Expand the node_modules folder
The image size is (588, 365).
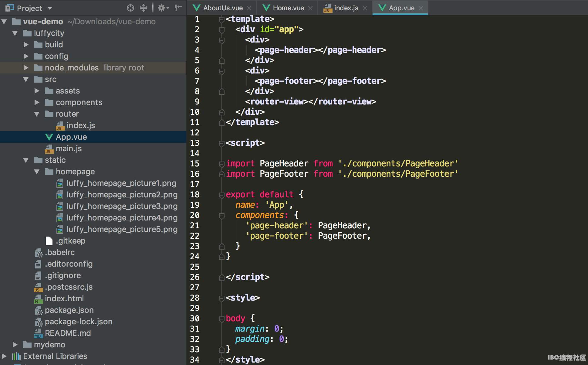click(x=26, y=68)
